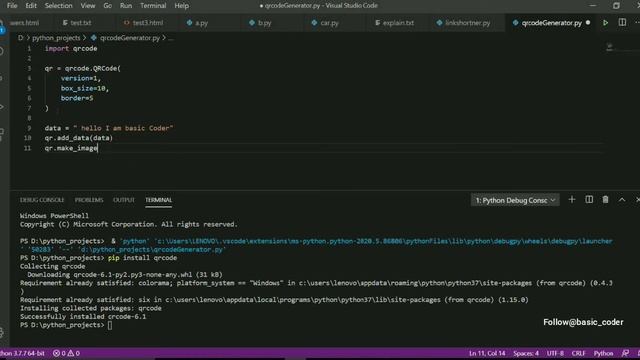
Task: Open the View menu
Action: [x=88, y=6]
